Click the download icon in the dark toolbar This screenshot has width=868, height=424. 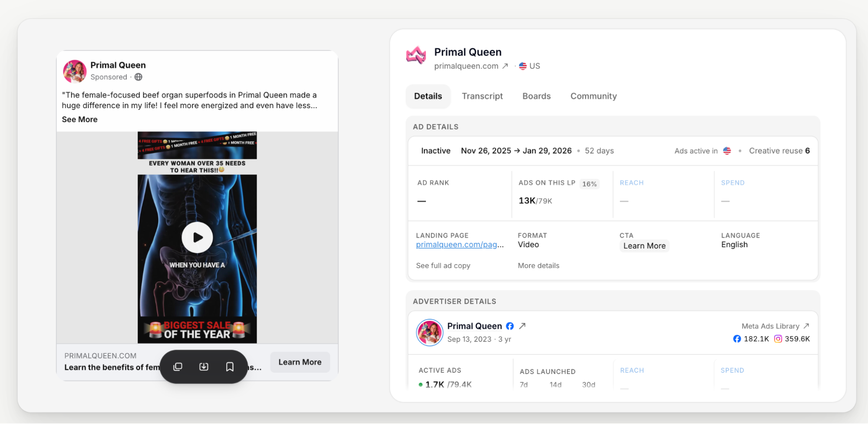click(x=204, y=367)
